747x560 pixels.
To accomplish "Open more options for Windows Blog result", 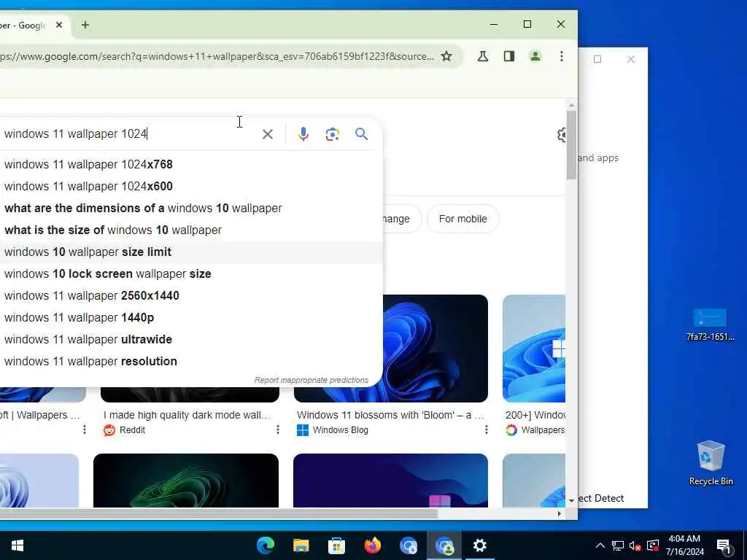I will pos(486,429).
